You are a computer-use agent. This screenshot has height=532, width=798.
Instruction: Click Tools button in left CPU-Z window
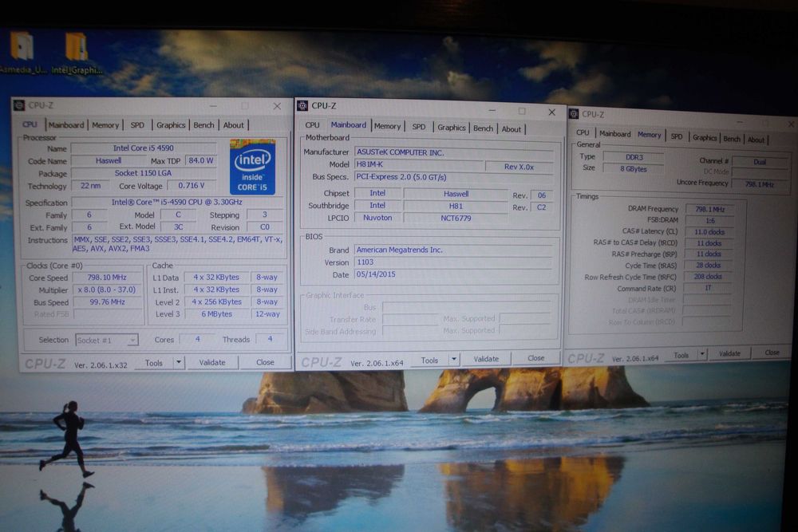click(154, 363)
